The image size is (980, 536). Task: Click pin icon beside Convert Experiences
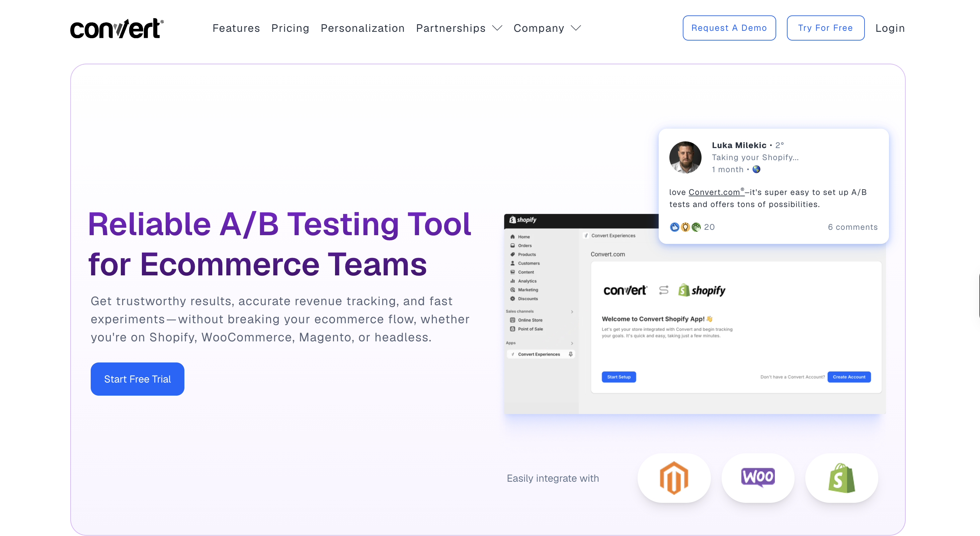coord(570,354)
